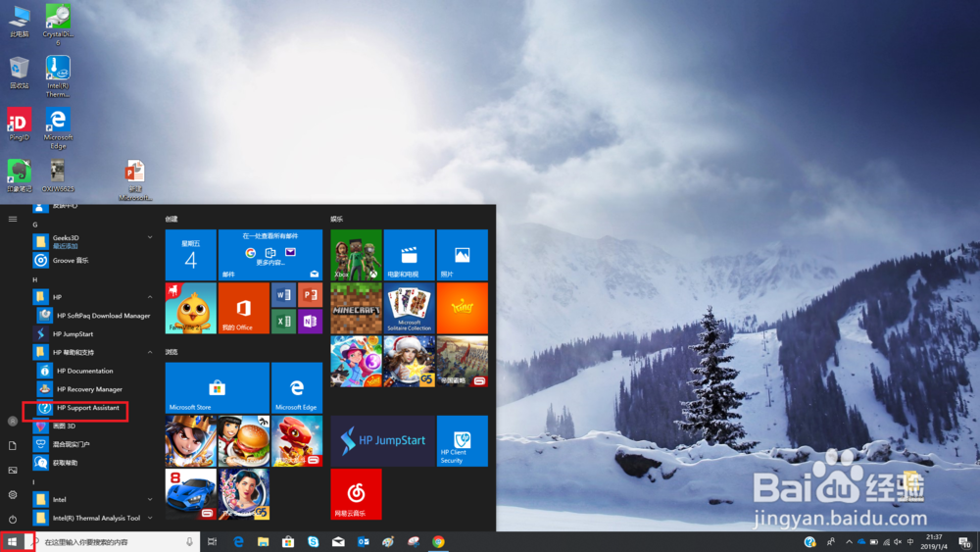This screenshot has width=980, height=552.
Task: Expand the Geeks3D folder
Action: point(150,237)
